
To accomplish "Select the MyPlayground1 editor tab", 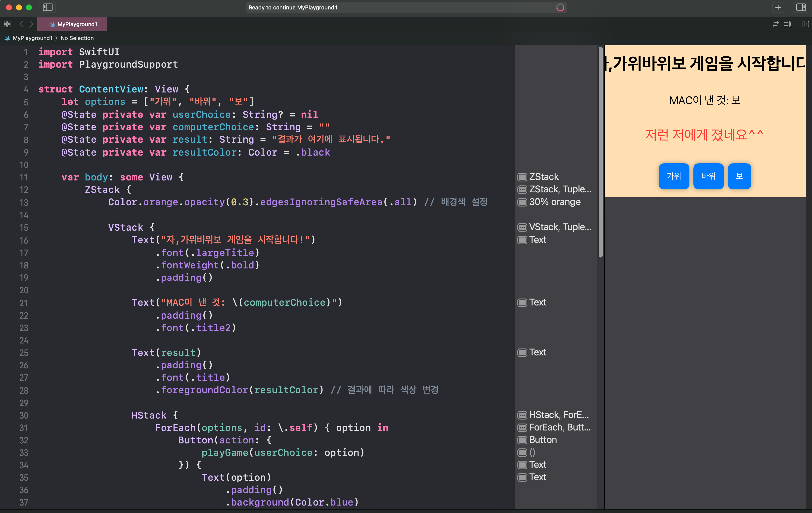I will (73, 24).
